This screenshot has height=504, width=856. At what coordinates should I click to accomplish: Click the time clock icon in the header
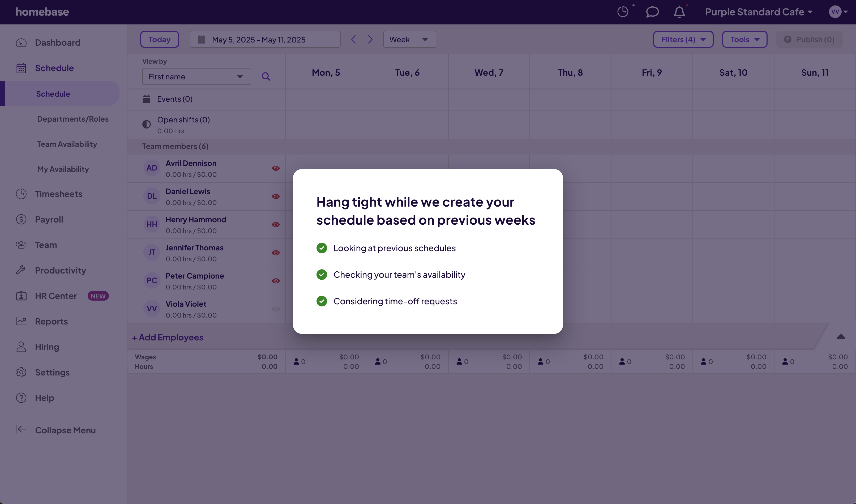[623, 12]
